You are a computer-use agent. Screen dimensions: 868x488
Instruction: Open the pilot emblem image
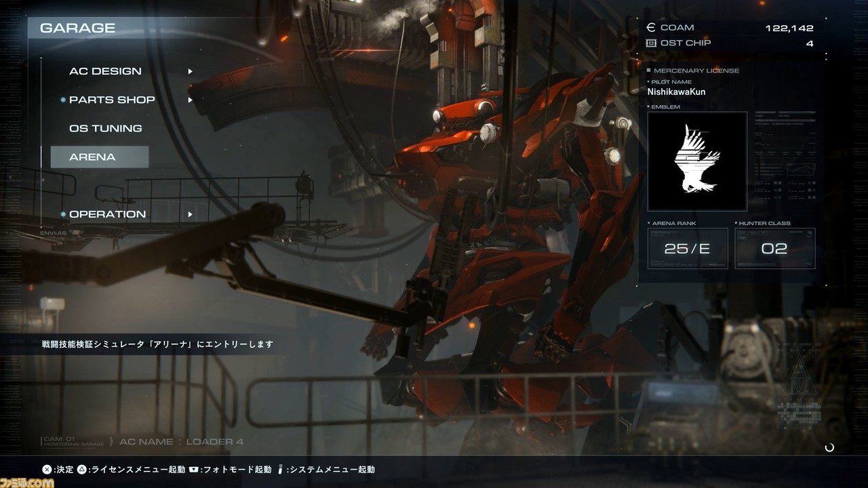[697, 161]
